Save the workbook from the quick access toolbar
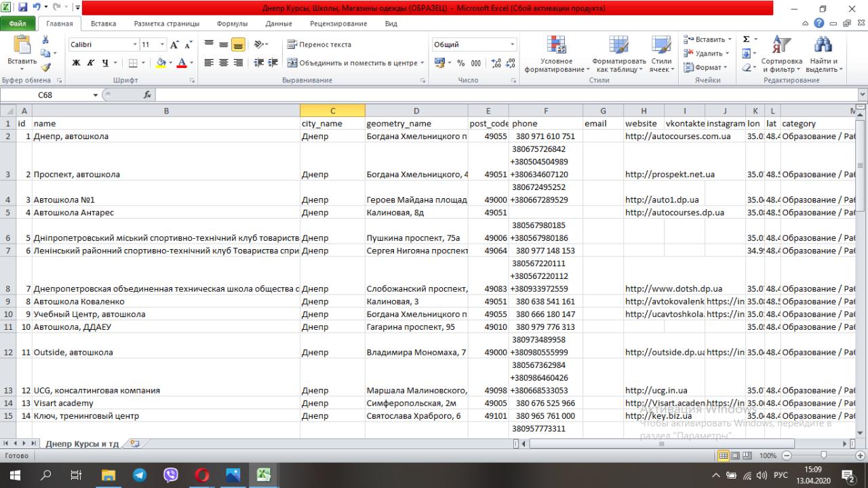 [x=23, y=8]
